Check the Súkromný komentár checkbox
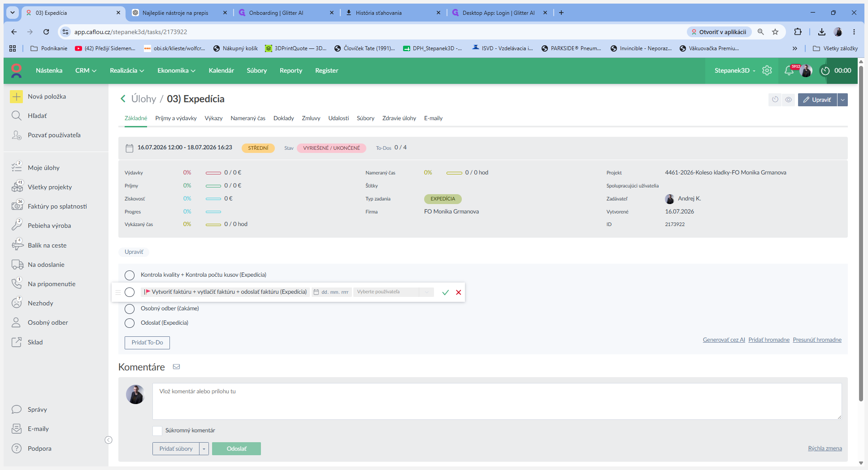The width and height of the screenshot is (868, 470). click(x=157, y=431)
